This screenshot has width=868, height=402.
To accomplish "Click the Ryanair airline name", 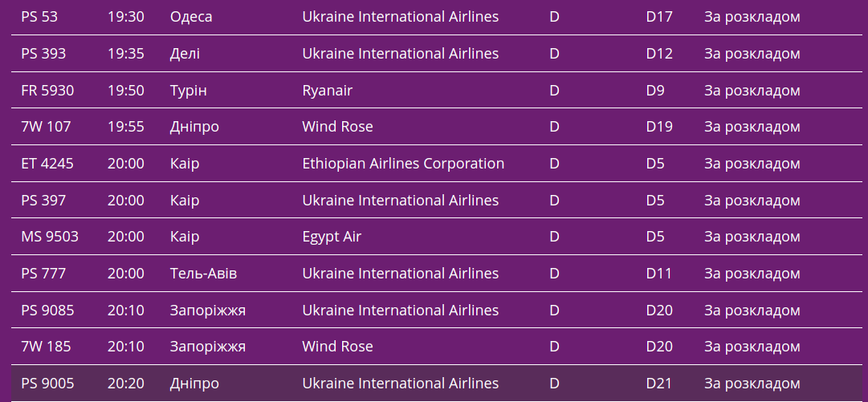I will tap(327, 91).
